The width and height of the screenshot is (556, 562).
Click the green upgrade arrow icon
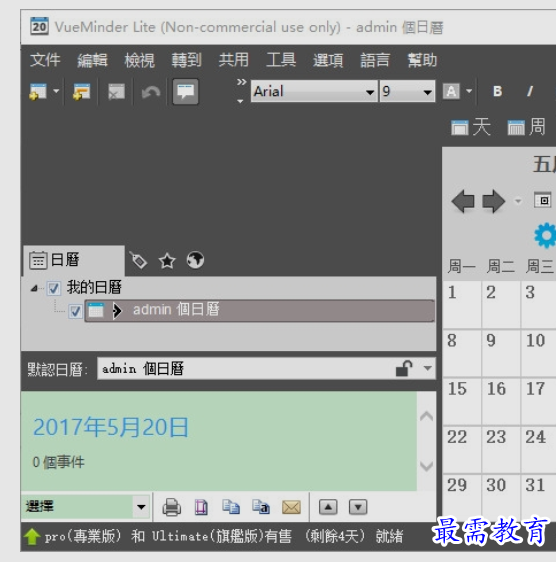coord(32,537)
